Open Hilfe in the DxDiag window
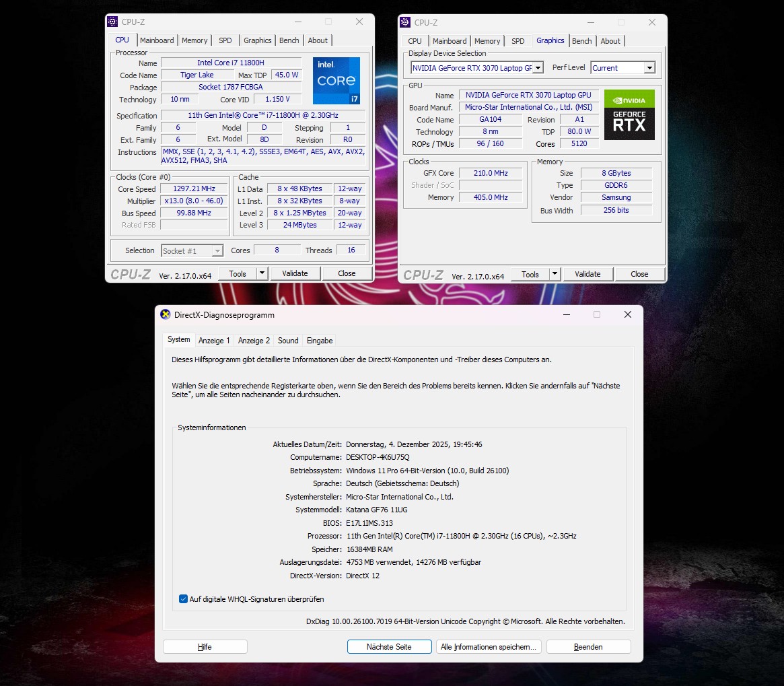The image size is (784, 686). tap(205, 646)
